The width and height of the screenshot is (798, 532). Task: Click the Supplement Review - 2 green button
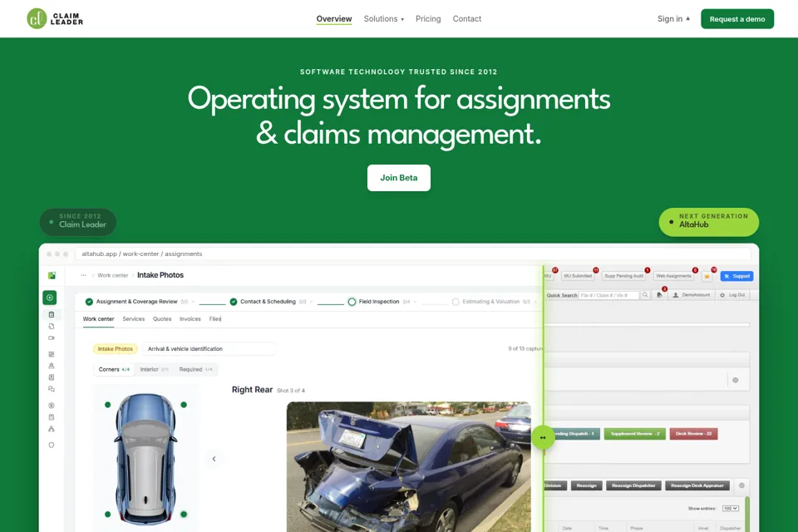634,434
